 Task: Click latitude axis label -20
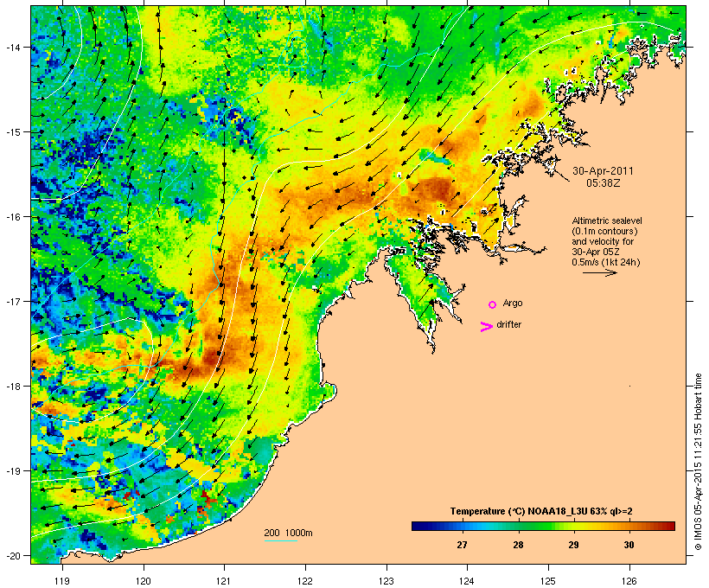pos(13,555)
